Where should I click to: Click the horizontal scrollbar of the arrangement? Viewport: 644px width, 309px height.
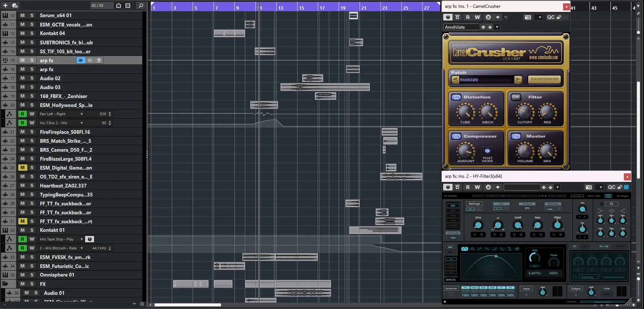pos(187,305)
